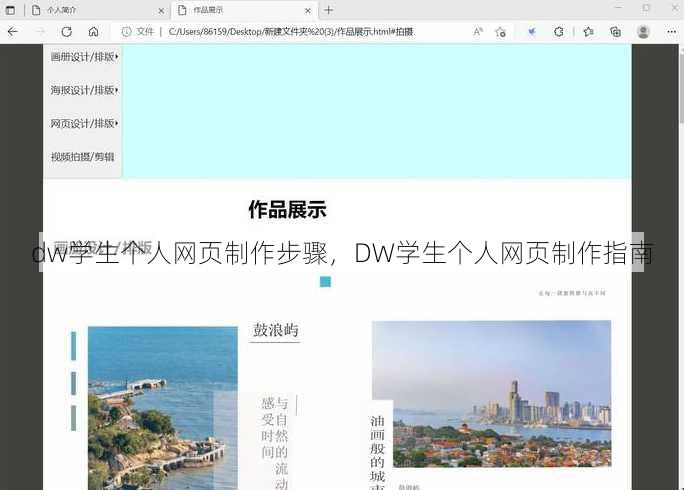Click the 鼓浪屿 title text
Image resolution: width=684 pixels, height=490 pixels.
(276, 330)
